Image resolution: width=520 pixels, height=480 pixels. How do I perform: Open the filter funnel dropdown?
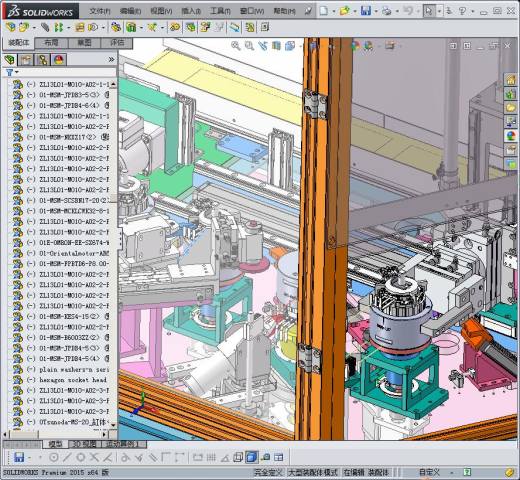pos(12,72)
